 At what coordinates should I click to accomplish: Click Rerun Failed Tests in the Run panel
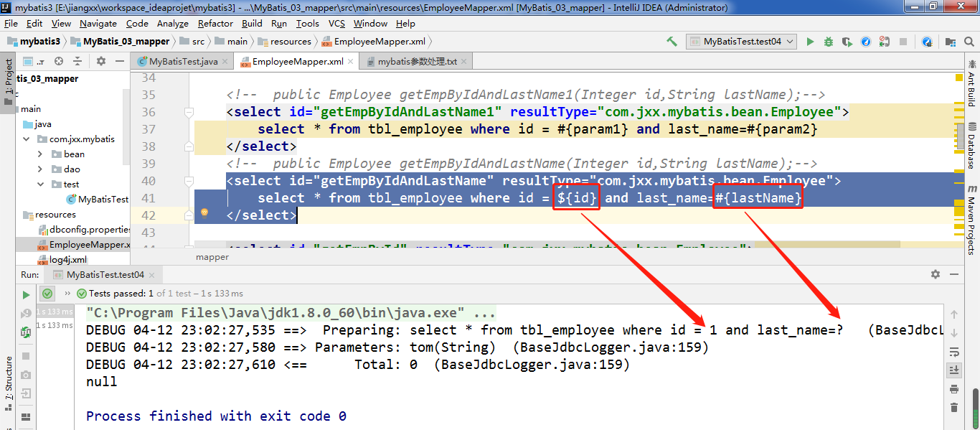pyautogui.click(x=26, y=313)
